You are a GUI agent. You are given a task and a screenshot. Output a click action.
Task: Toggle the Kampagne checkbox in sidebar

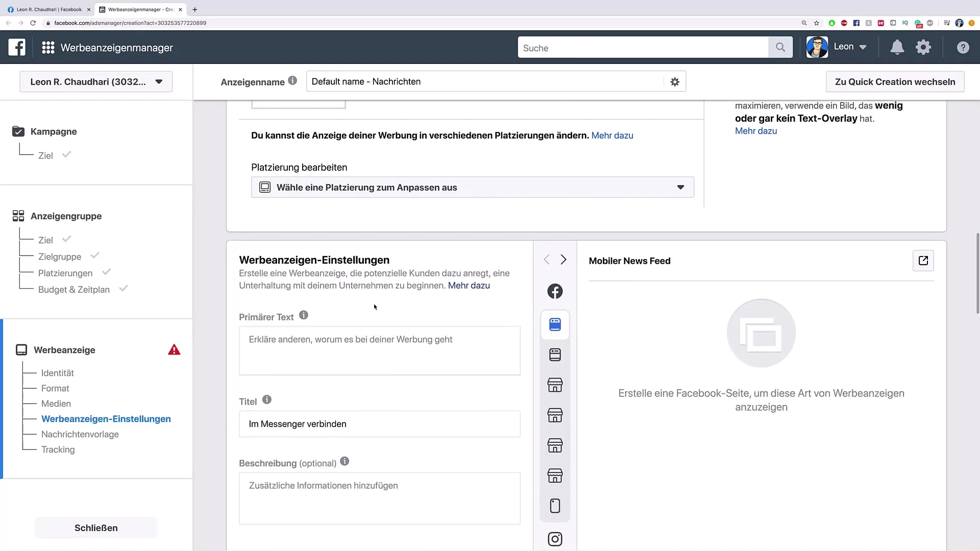point(18,131)
